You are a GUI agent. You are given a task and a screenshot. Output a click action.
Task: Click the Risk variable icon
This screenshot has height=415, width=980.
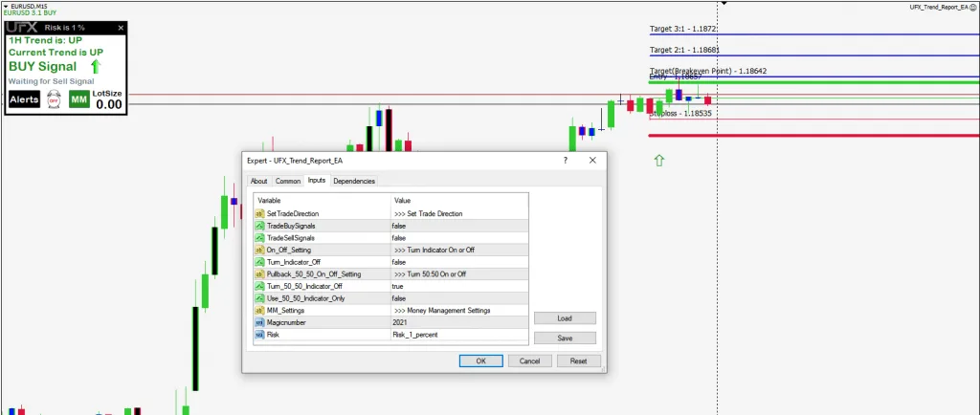[x=259, y=335]
